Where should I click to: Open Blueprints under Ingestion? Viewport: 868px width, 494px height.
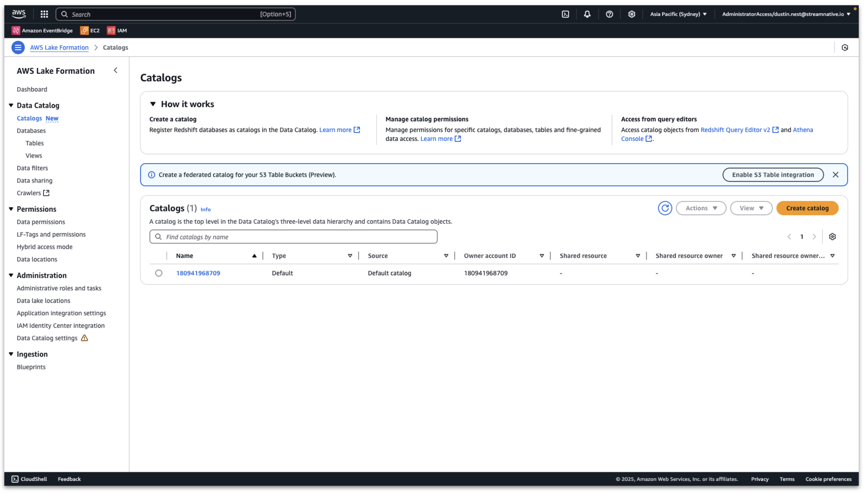pos(31,367)
